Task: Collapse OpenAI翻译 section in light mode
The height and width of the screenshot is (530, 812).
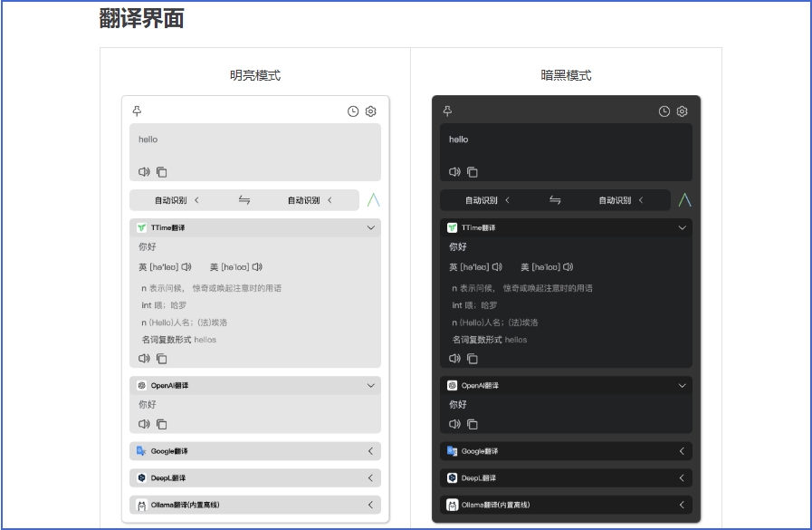Action: click(x=371, y=385)
